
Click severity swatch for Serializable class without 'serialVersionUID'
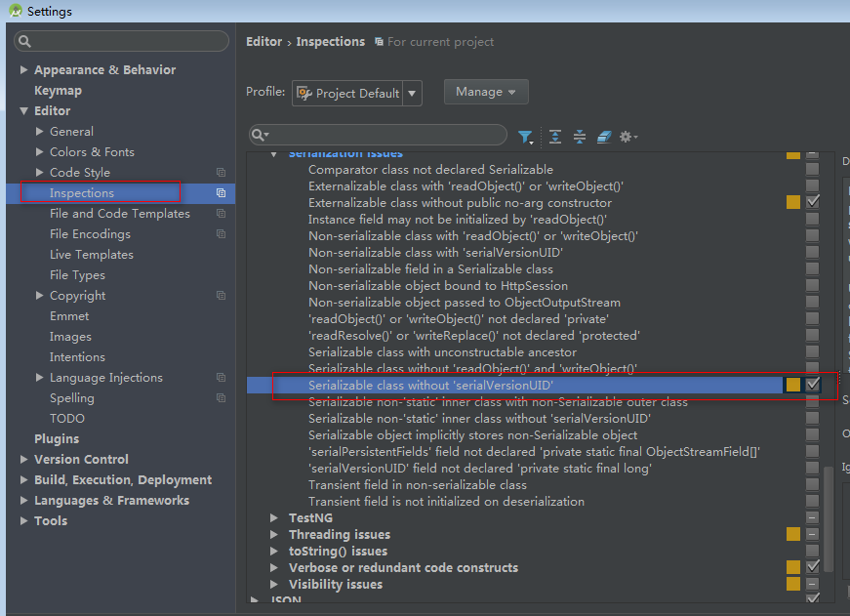click(793, 385)
